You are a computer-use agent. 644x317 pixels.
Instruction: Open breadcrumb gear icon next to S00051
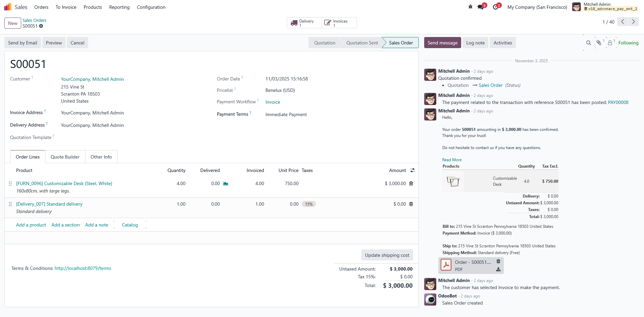(x=41, y=26)
